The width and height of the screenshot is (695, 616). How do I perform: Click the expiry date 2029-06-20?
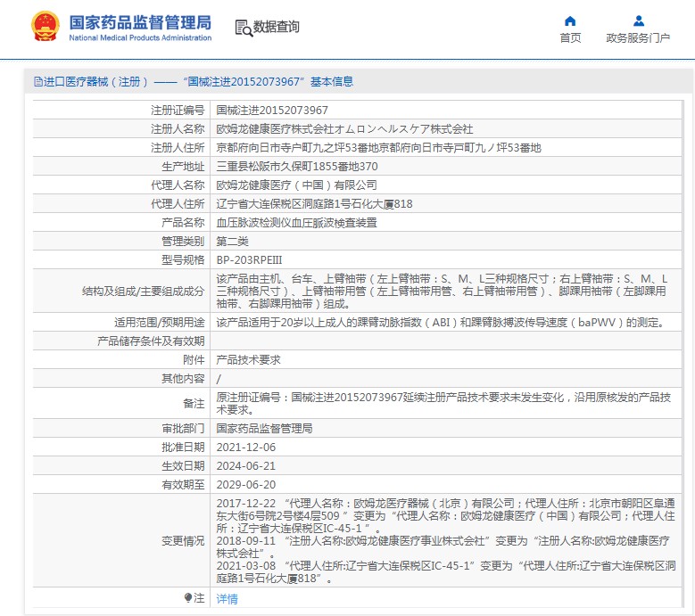(x=246, y=484)
